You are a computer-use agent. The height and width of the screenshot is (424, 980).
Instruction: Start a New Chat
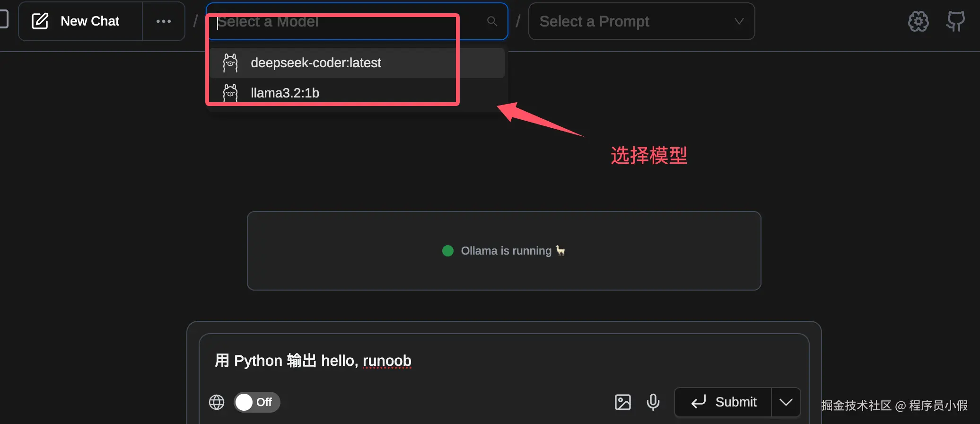coord(80,21)
